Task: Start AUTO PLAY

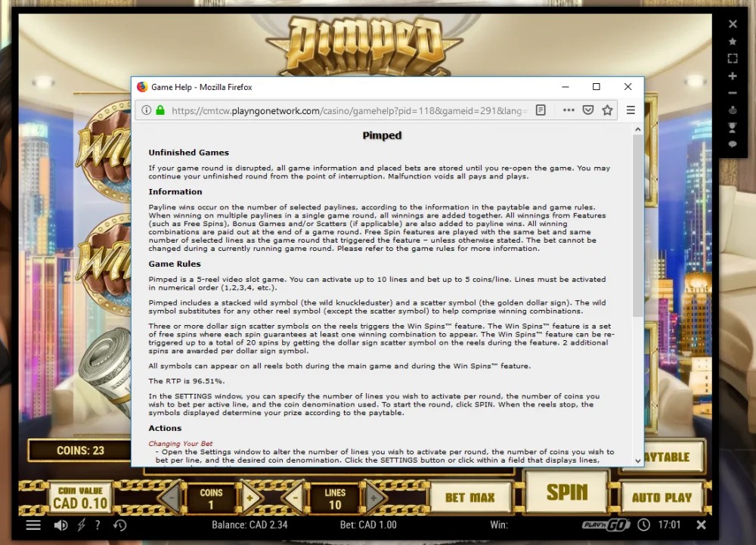Action: pos(661,497)
